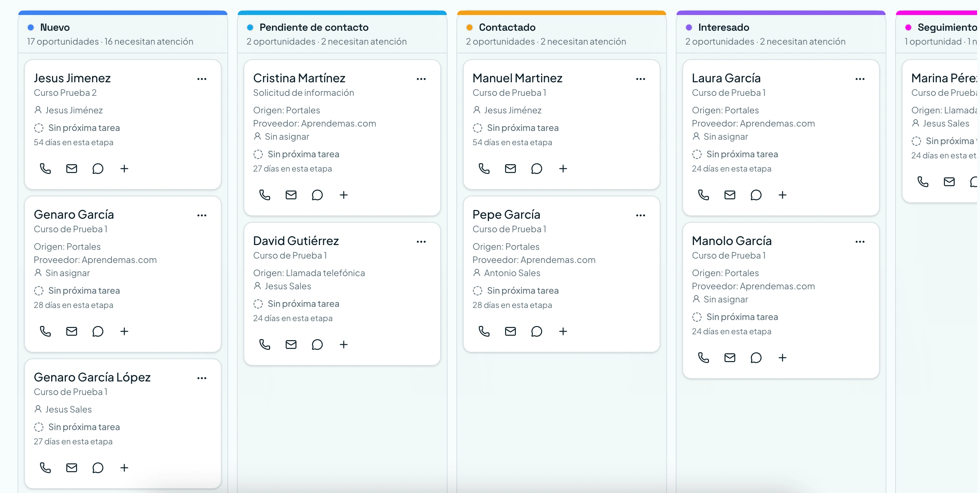Open chat bubble on David Gutiérrez card

pyautogui.click(x=317, y=344)
